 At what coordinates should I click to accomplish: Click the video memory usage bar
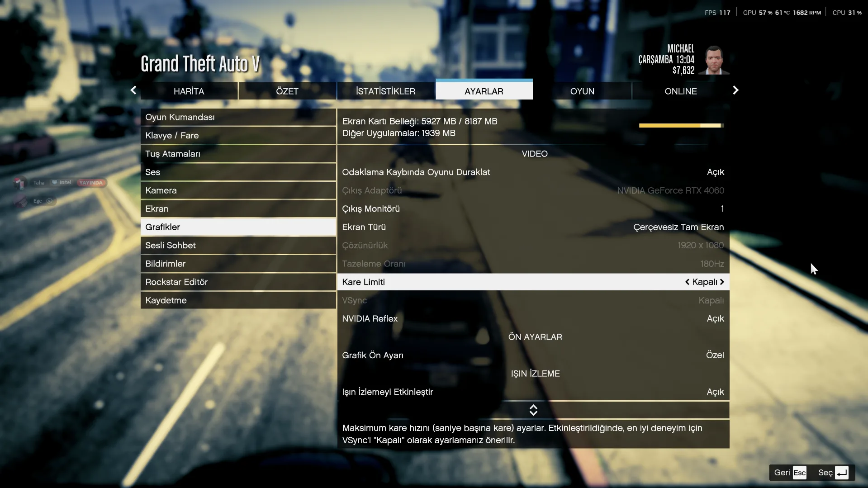point(682,125)
